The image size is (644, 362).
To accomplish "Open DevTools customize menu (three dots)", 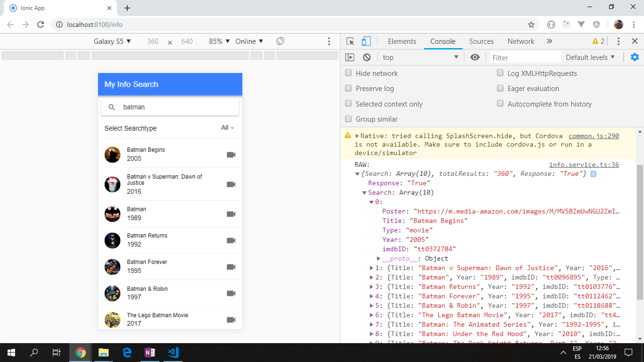I will (619, 41).
